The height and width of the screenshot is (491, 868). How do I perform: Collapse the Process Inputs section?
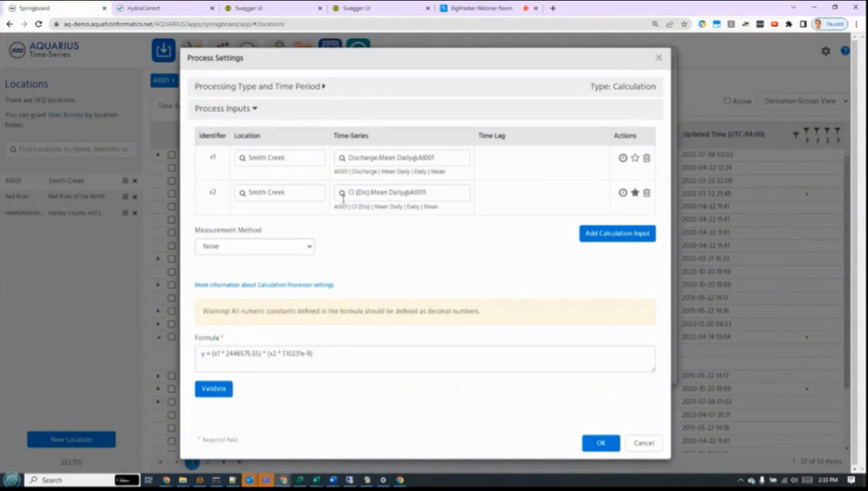point(226,108)
